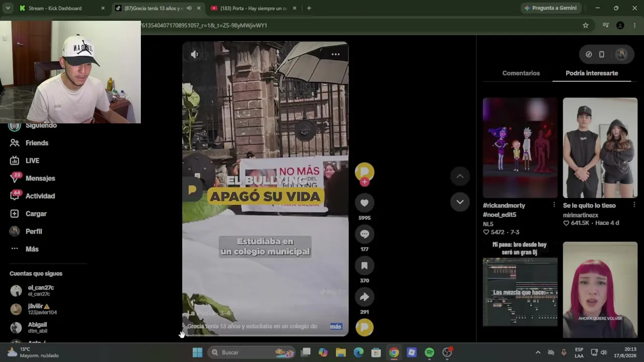644x362 pixels.
Task: Switch to the Comentarios tab
Action: (x=521, y=73)
